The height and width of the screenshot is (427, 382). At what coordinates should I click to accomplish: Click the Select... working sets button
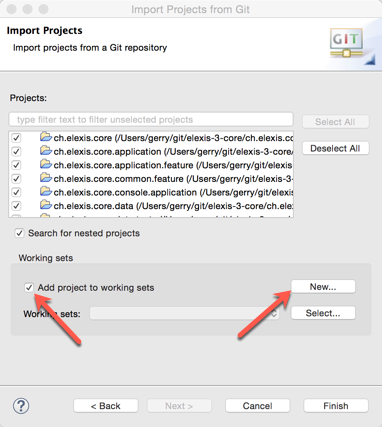[323, 313]
